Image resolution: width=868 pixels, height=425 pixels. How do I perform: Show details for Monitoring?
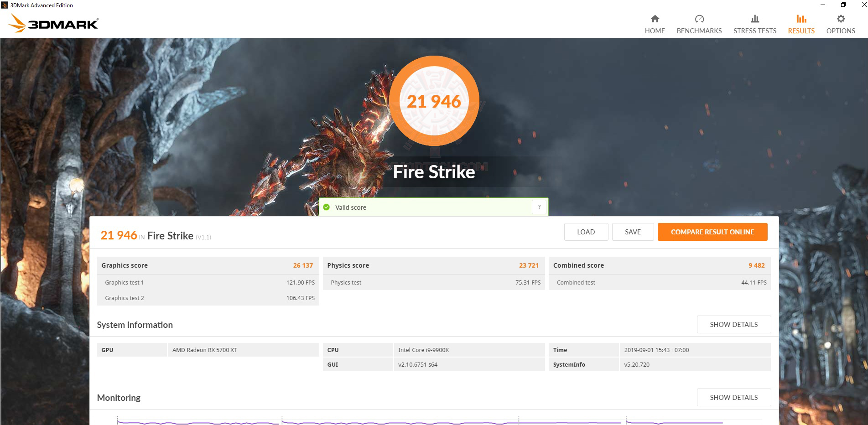pos(733,397)
